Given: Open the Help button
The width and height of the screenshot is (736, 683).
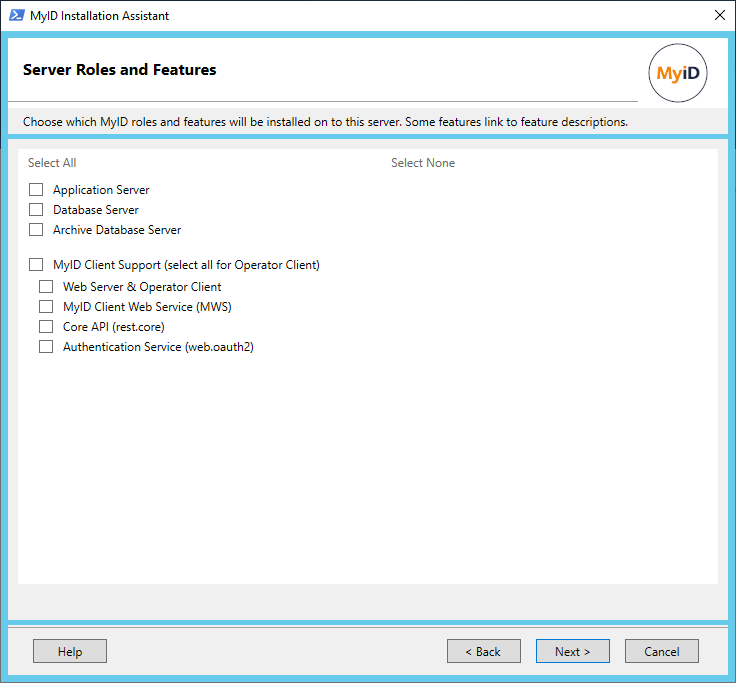Looking at the screenshot, I should pos(70,652).
